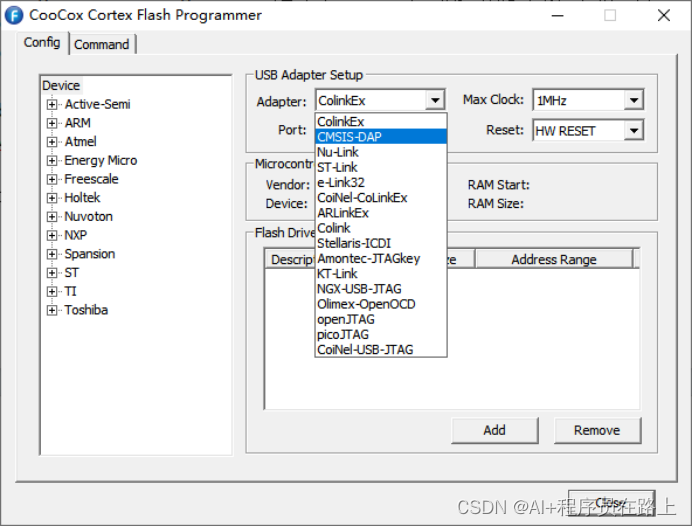Open the Reset mode dropdown
The height and width of the screenshot is (526, 692).
(x=634, y=131)
